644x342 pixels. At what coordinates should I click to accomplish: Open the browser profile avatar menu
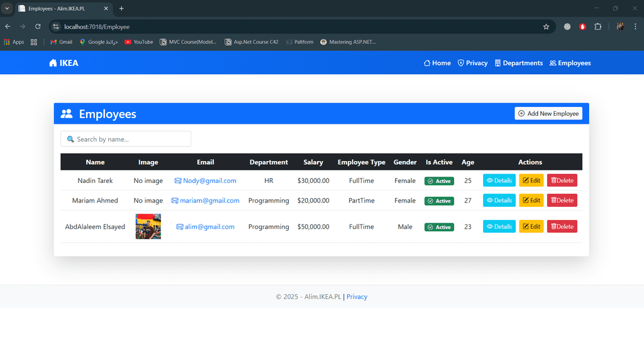(x=620, y=26)
